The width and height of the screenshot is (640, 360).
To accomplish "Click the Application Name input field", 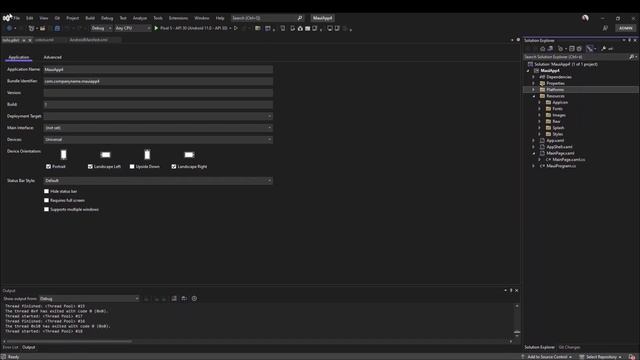I will click(x=158, y=69).
